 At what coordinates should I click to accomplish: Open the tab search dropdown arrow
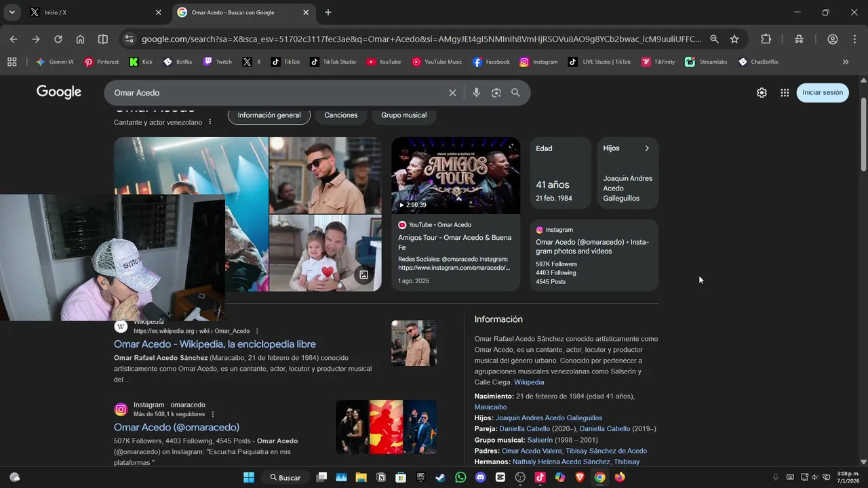point(12,12)
